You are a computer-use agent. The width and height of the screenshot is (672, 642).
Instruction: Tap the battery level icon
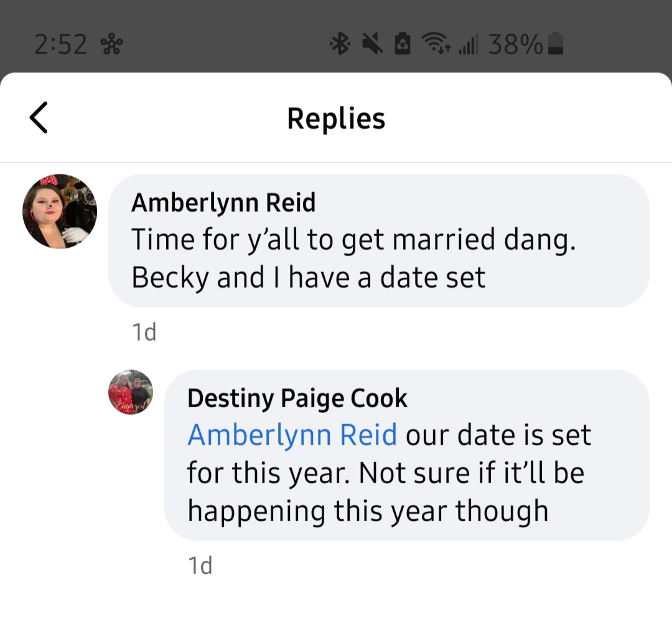pos(556,44)
